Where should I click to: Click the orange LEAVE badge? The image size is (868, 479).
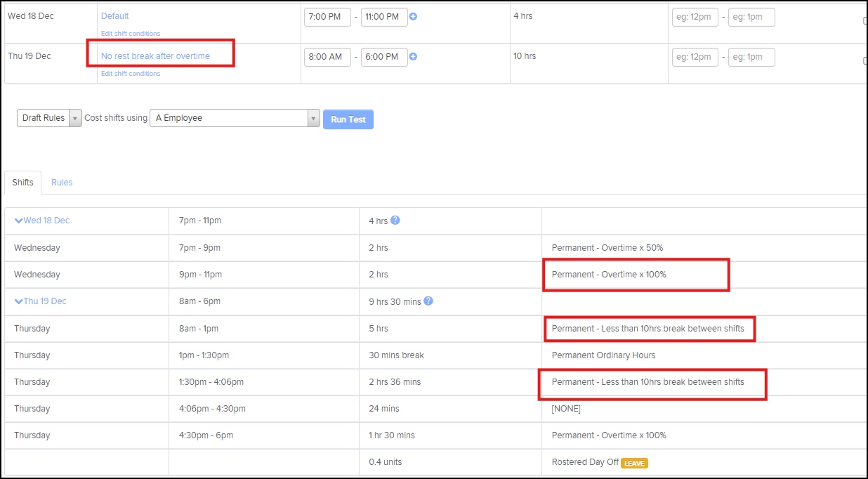point(634,463)
